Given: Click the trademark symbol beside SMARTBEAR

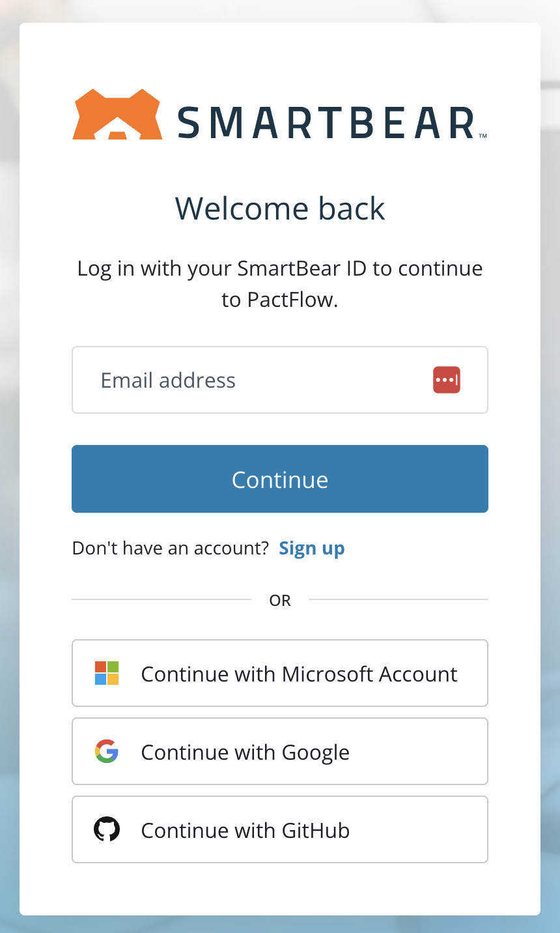Looking at the screenshot, I should 483,136.
